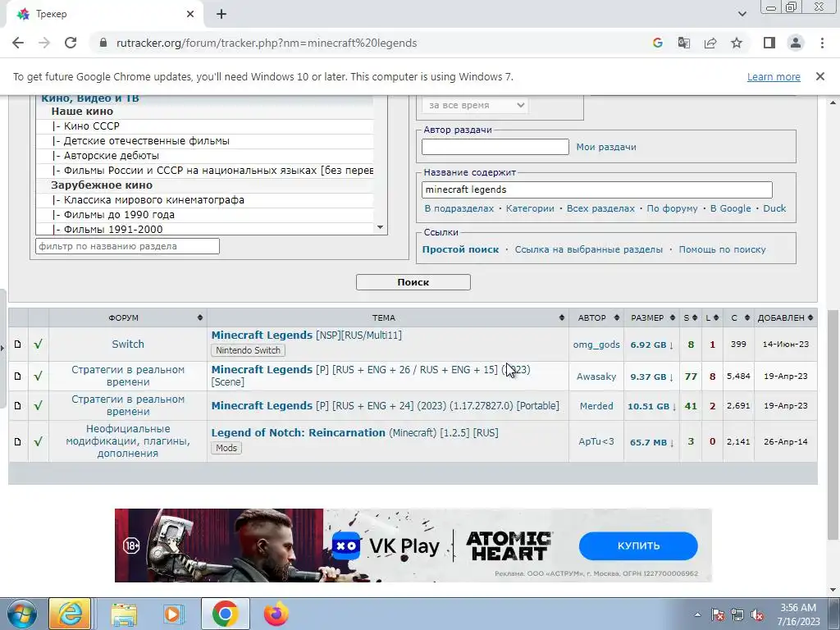Open the Chrome profile avatar

[x=796, y=43]
